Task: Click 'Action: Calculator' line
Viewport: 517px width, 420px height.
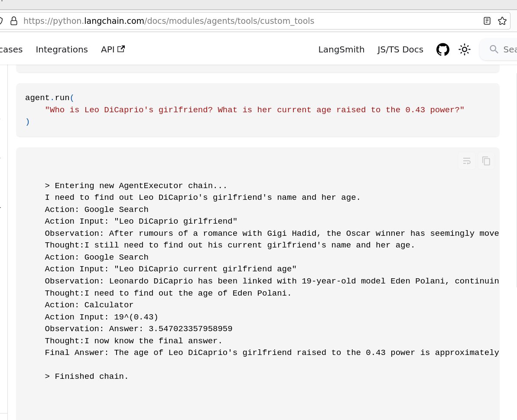Action: click(89, 305)
